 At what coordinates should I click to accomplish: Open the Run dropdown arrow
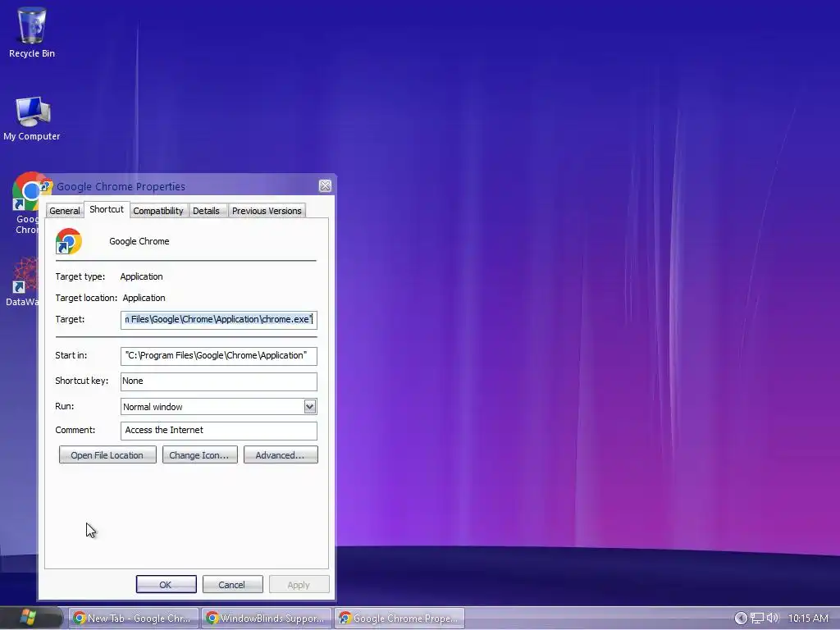point(309,407)
